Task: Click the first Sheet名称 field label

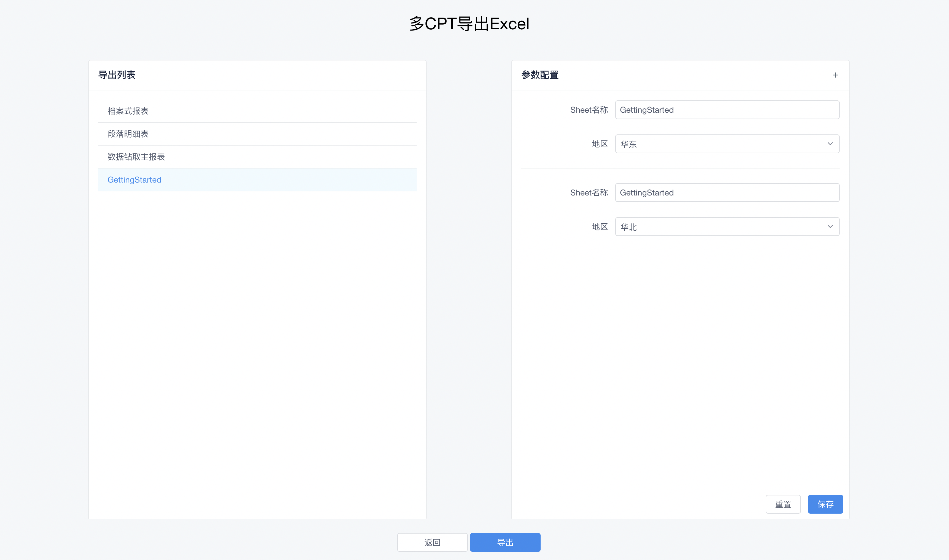Action: [589, 110]
